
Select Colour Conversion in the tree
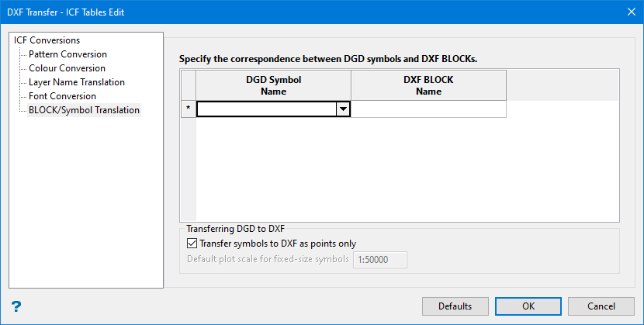67,68
